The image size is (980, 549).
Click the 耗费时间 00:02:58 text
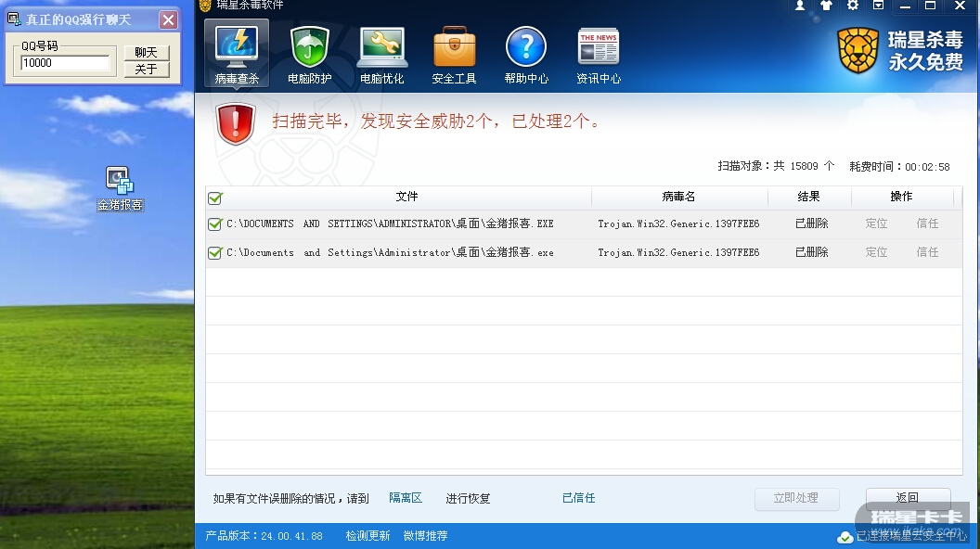(899, 167)
